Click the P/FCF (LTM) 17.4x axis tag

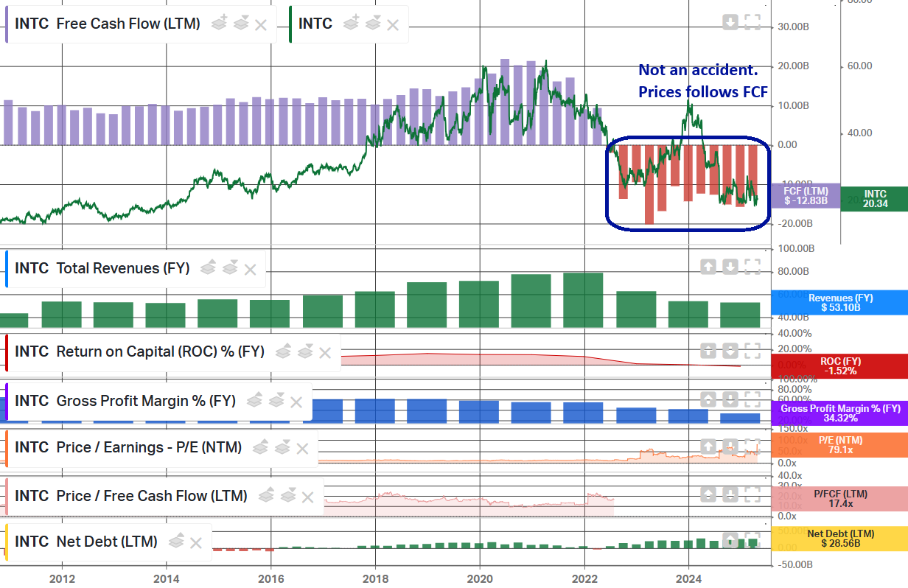[839, 498]
